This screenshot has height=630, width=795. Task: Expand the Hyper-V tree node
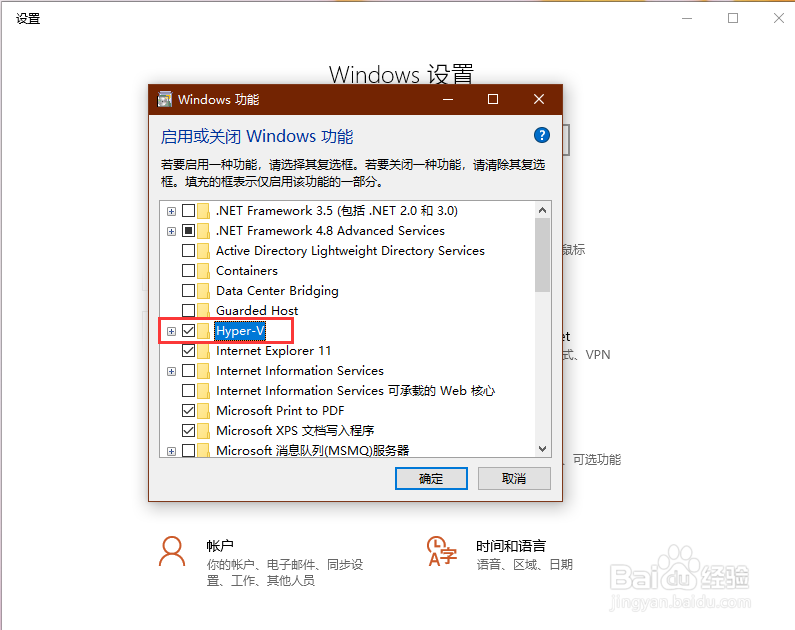[171, 331]
